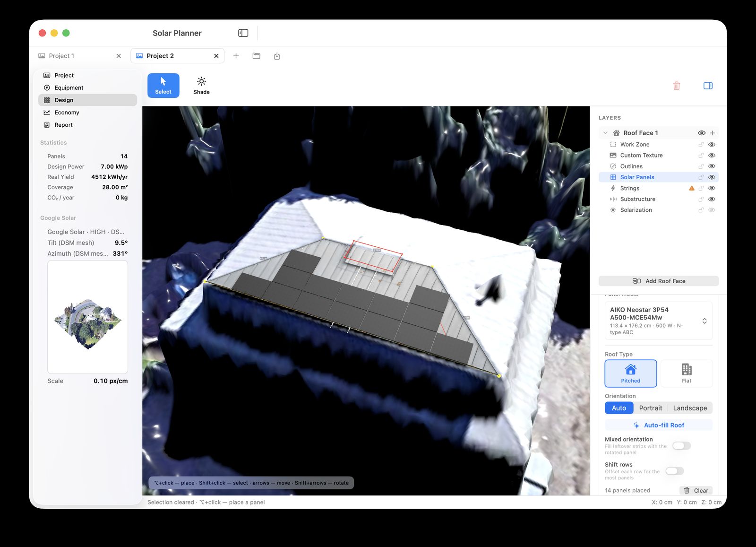Lock the Work Zone layer
Viewport: 756px width, 547px height.
[x=701, y=145]
